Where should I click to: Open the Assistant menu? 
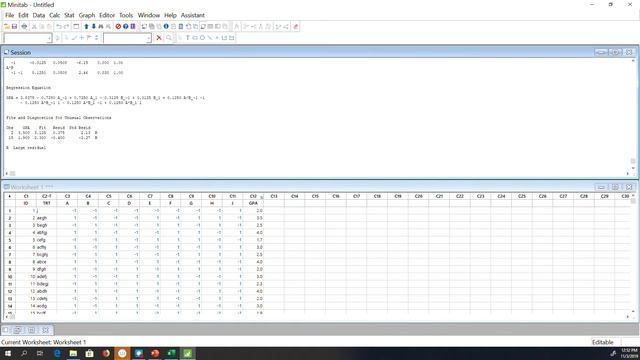click(193, 15)
